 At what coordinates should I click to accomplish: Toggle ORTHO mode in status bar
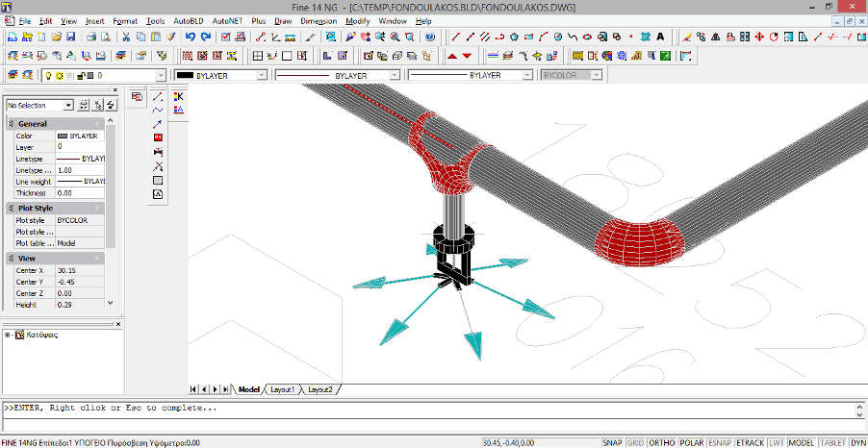pos(663,442)
